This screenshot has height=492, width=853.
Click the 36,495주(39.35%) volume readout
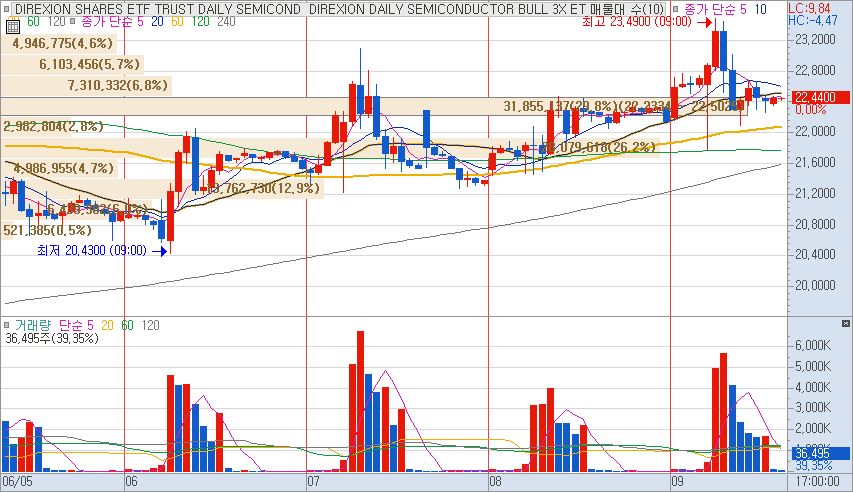coord(52,338)
